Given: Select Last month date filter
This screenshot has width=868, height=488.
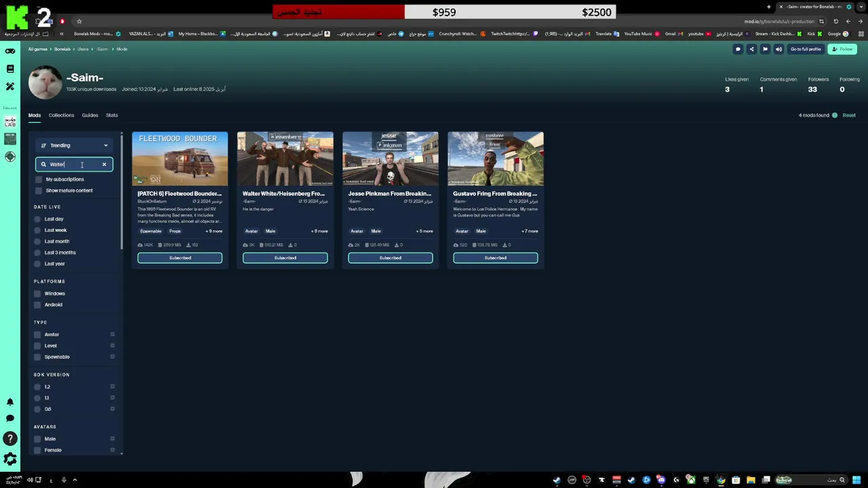Looking at the screenshot, I should 37,241.
